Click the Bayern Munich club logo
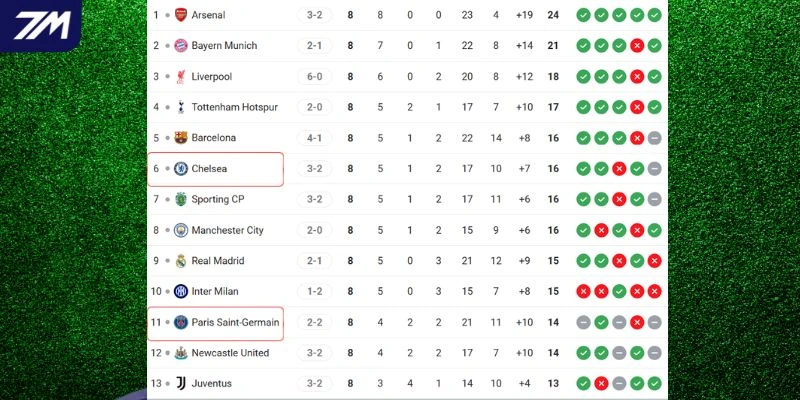 coord(181,46)
